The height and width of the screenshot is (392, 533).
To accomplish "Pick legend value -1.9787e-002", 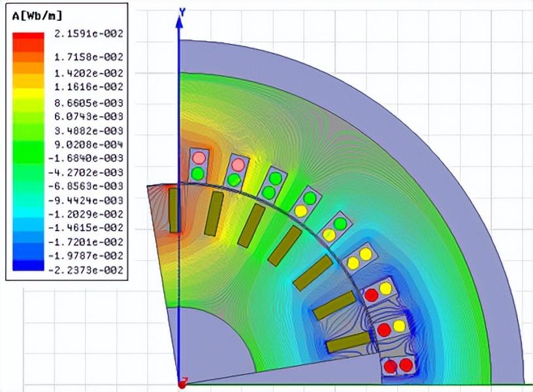I will [x=86, y=255].
